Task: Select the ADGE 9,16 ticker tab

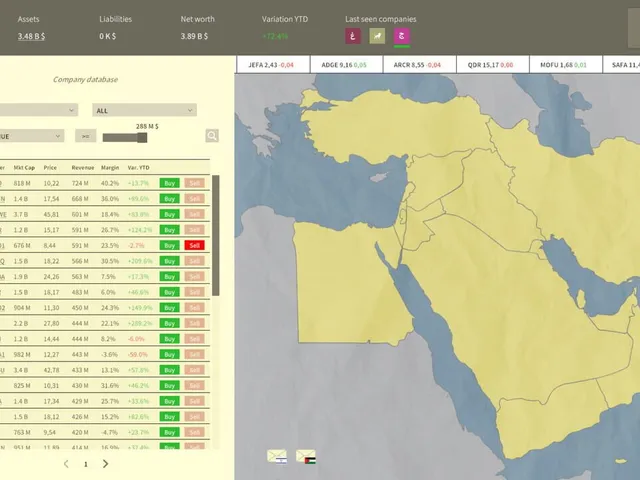Action: click(346, 64)
